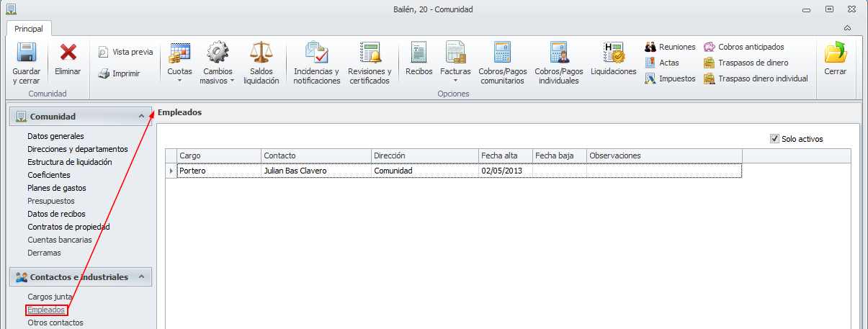Sort by the Dirección column header

(425, 156)
